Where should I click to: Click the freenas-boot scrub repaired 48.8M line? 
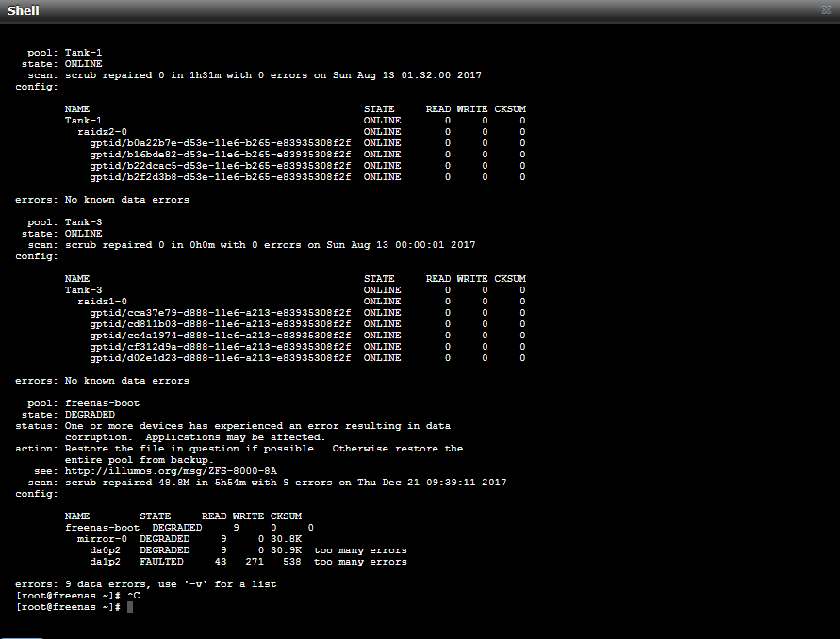pos(267,483)
